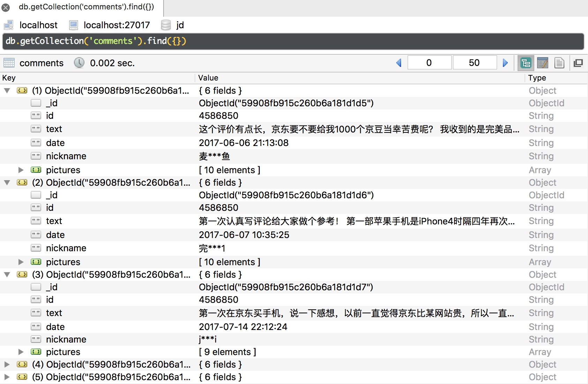This screenshot has width=588, height=384.
Task: Click the localhost:27017 server label
Action: [x=117, y=25]
